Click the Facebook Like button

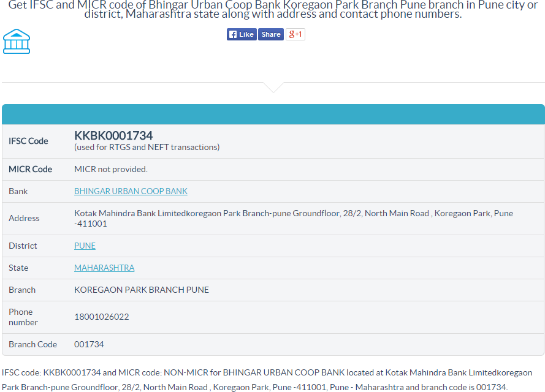pyautogui.click(x=242, y=34)
